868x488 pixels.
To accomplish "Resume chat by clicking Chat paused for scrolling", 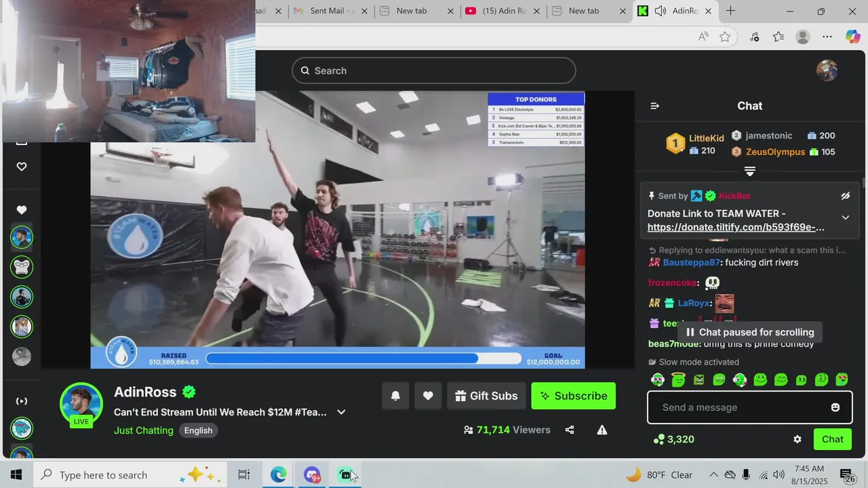I will [749, 332].
